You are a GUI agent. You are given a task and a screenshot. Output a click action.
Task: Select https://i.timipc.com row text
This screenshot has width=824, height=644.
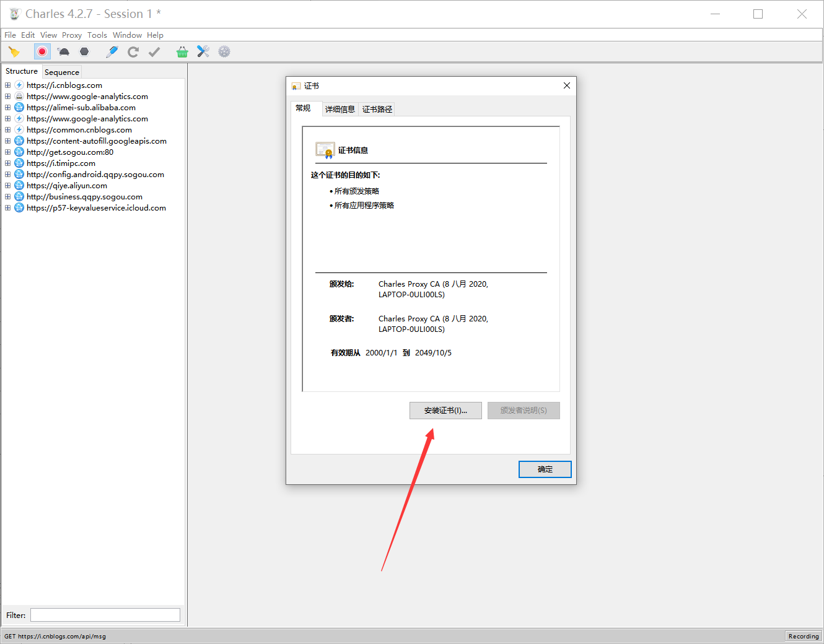pyautogui.click(x=61, y=163)
